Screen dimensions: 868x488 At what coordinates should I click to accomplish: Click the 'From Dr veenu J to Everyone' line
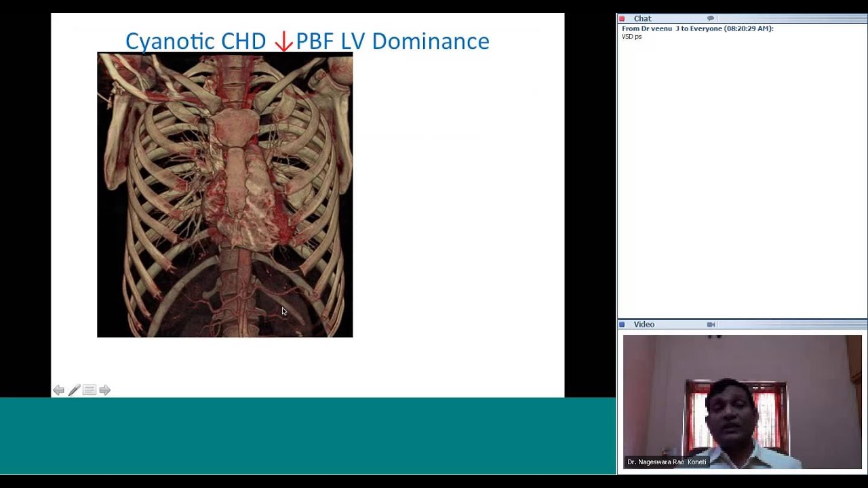[698, 28]
